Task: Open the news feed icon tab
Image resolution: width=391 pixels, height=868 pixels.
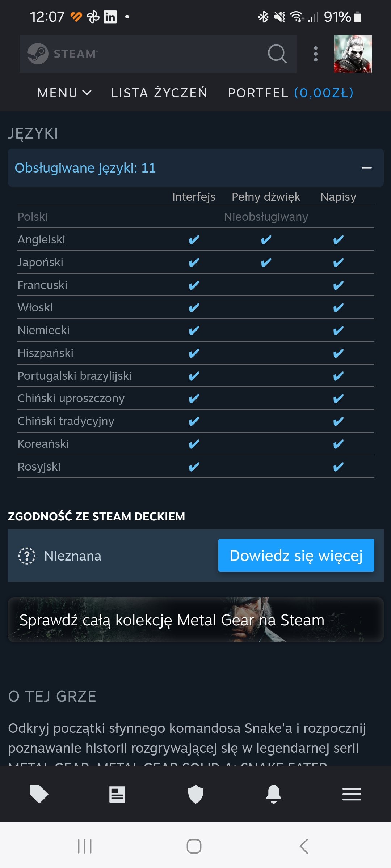Action: pos(117,794)
